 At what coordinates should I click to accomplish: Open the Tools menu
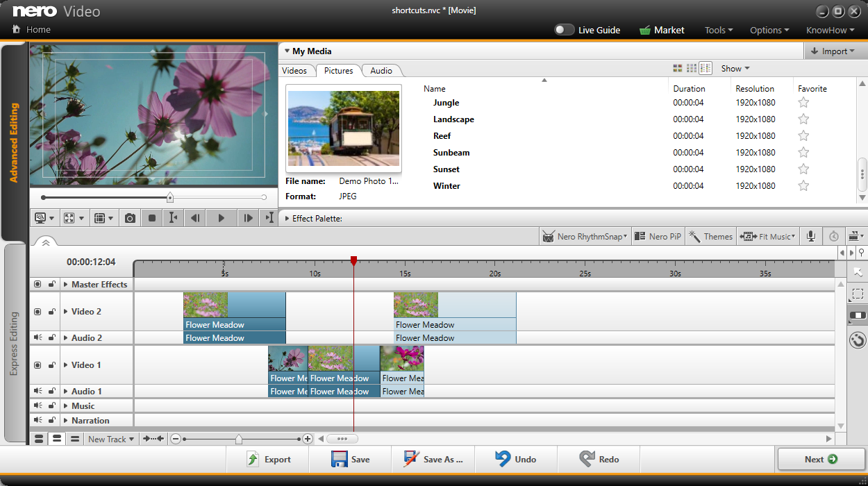(719, 30)
